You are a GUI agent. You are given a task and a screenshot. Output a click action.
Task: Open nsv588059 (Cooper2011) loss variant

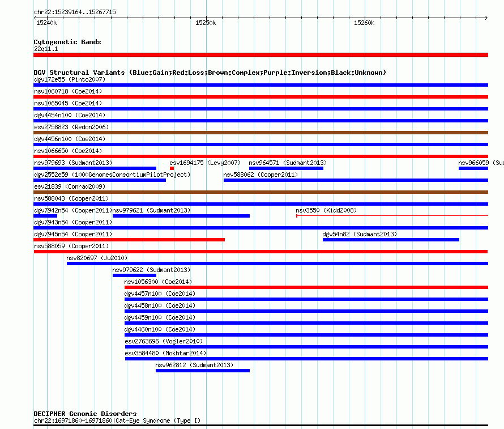pos(260,252)
